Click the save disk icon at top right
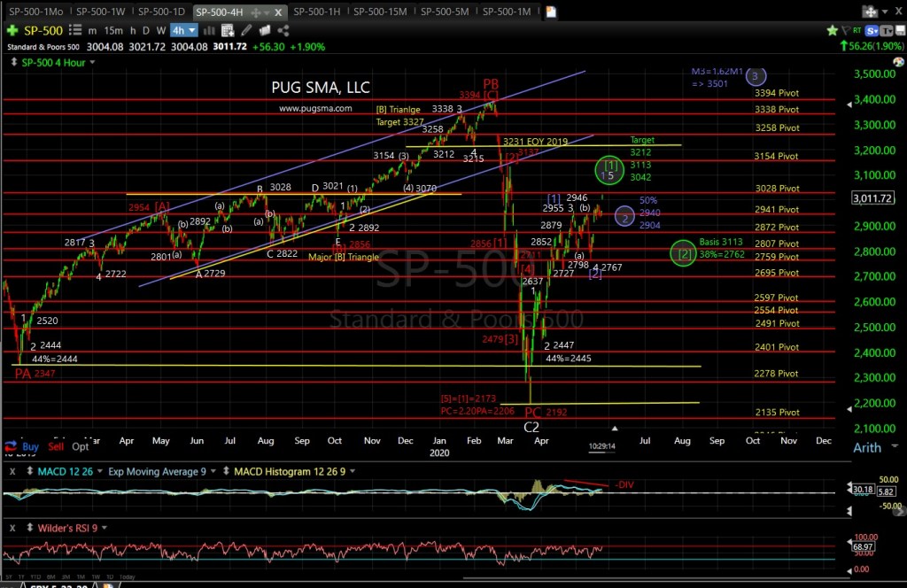The image size is (907, 588). [x=901, y=31]
